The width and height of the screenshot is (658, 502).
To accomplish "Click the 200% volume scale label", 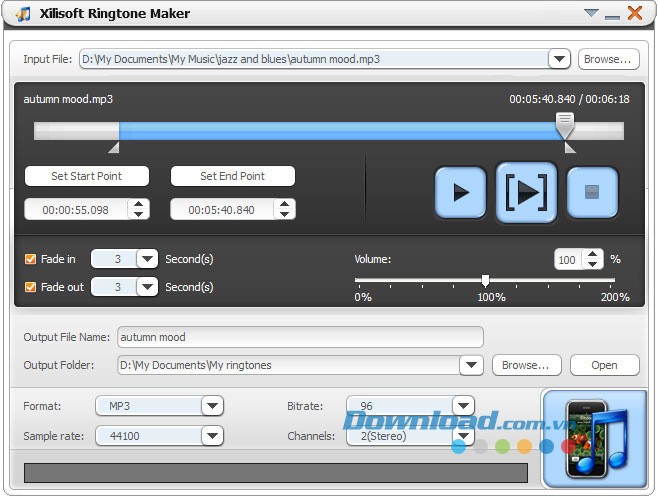I will click(x=615, y=297).
